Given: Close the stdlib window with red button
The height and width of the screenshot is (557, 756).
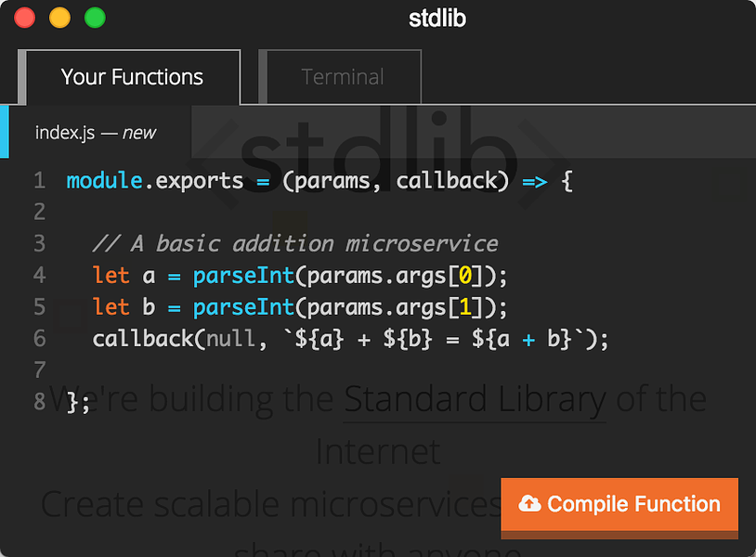Looking at the screenshot, I should click(25, 18).
